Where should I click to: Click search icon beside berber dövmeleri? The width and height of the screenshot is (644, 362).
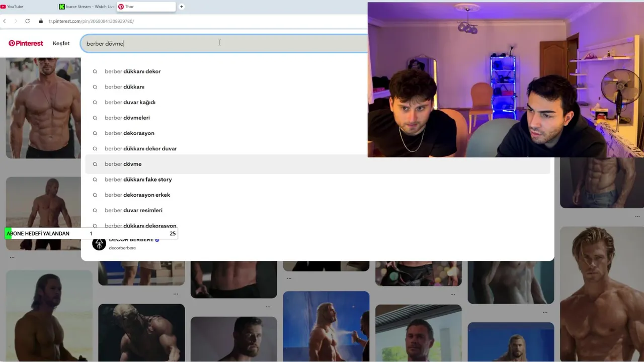pos(95,118)
